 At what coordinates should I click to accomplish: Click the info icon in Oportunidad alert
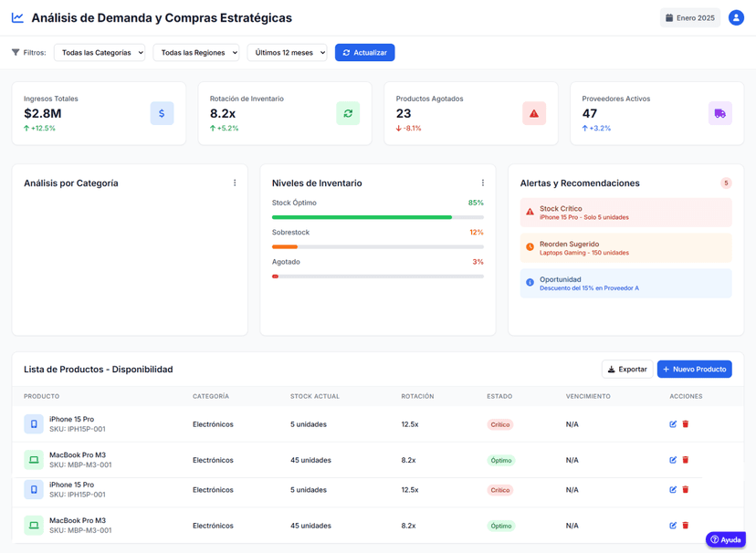530,283
